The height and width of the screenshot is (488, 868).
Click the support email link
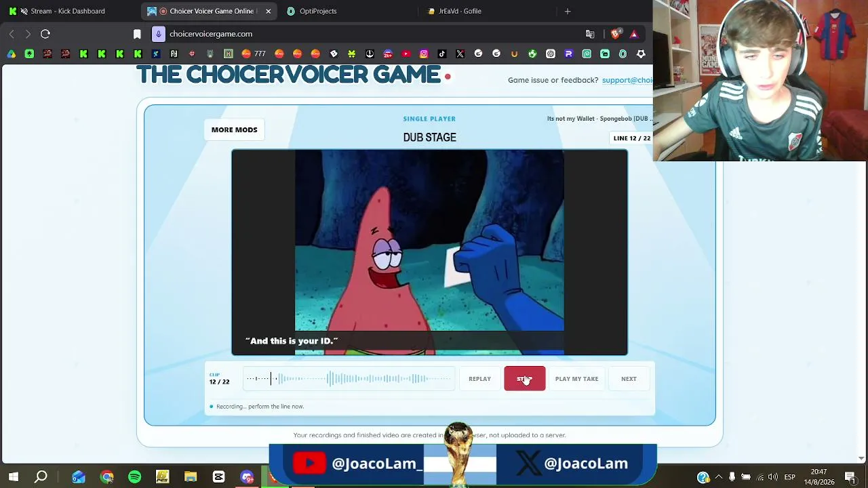coord(627,80)
